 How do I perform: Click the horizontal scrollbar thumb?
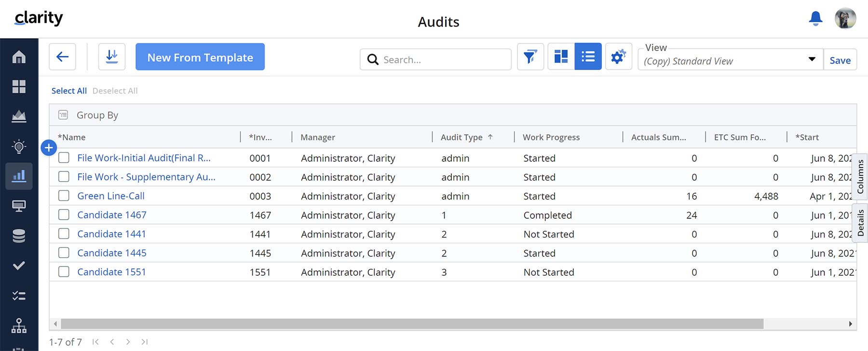pos(412,323)
